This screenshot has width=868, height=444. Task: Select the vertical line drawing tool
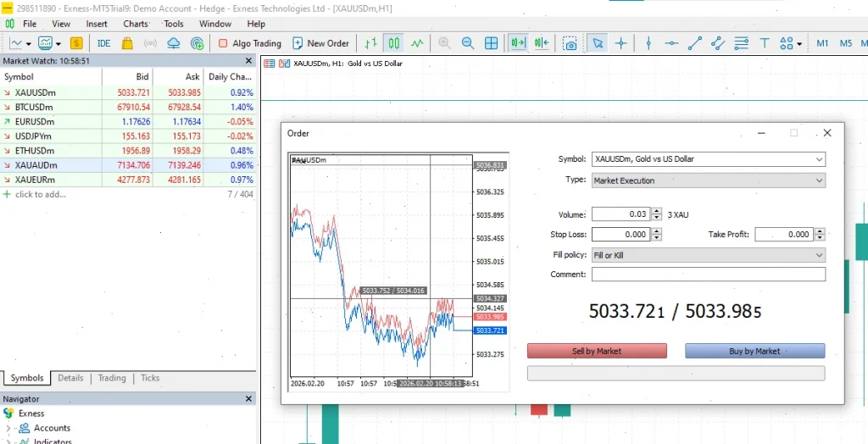(x=648, y=43)
